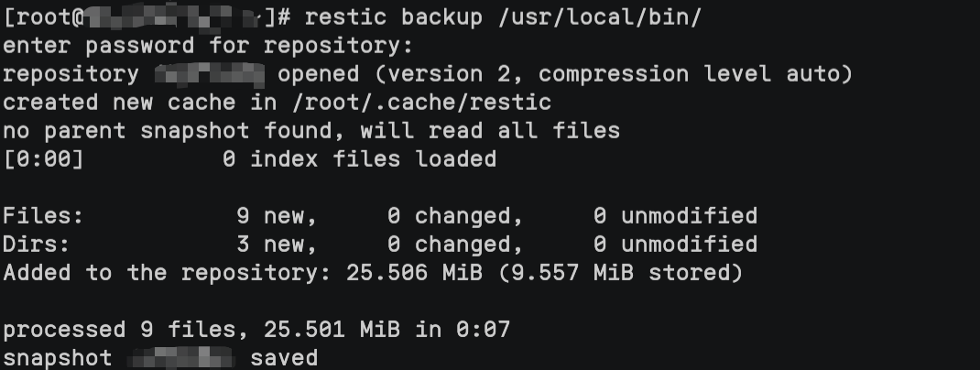Click the '25.506 MiB' added size
Viewport: 980px width, 370px height.
click(414, 273)
